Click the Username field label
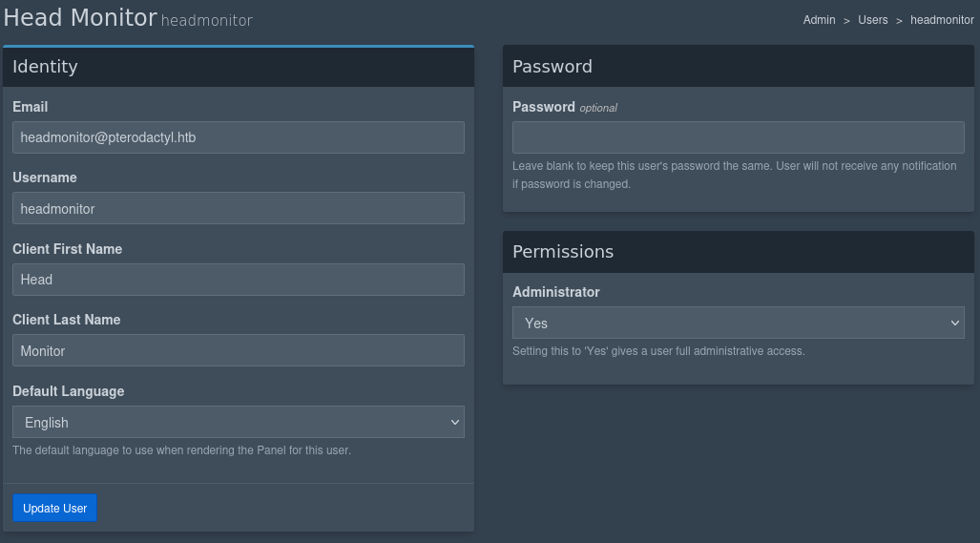The height and width of the screenshot is (543, 980). pyautogui.click(x=45, y=178)
